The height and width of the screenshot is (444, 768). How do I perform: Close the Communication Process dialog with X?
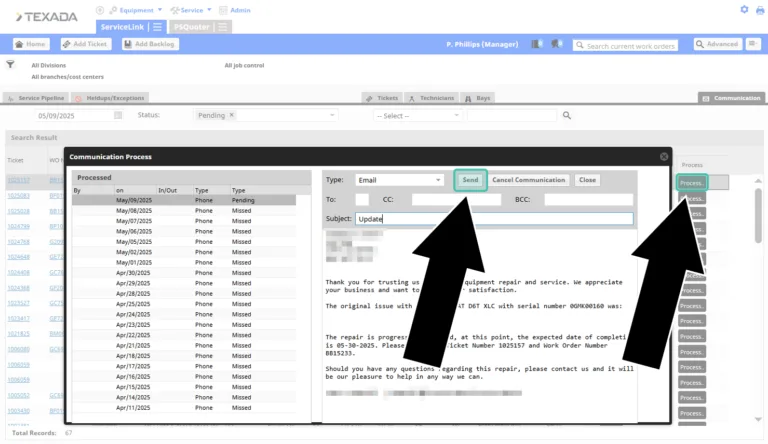(664, 156)
